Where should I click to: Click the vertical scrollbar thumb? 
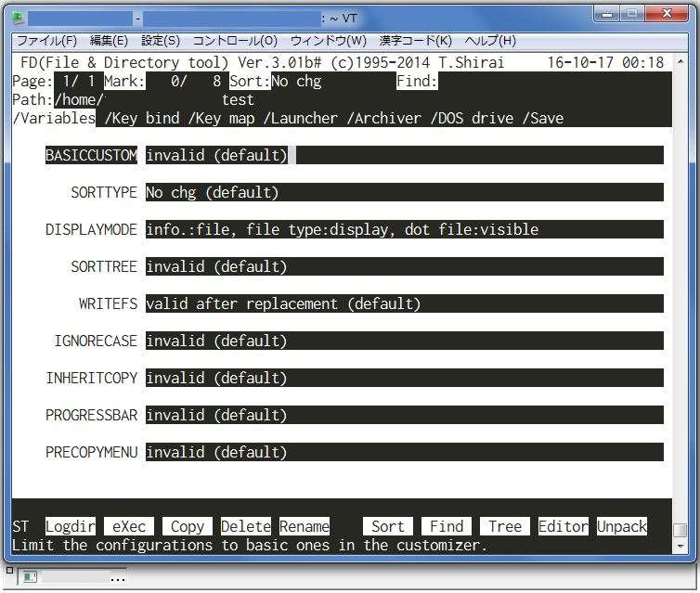tap(681, 531)
